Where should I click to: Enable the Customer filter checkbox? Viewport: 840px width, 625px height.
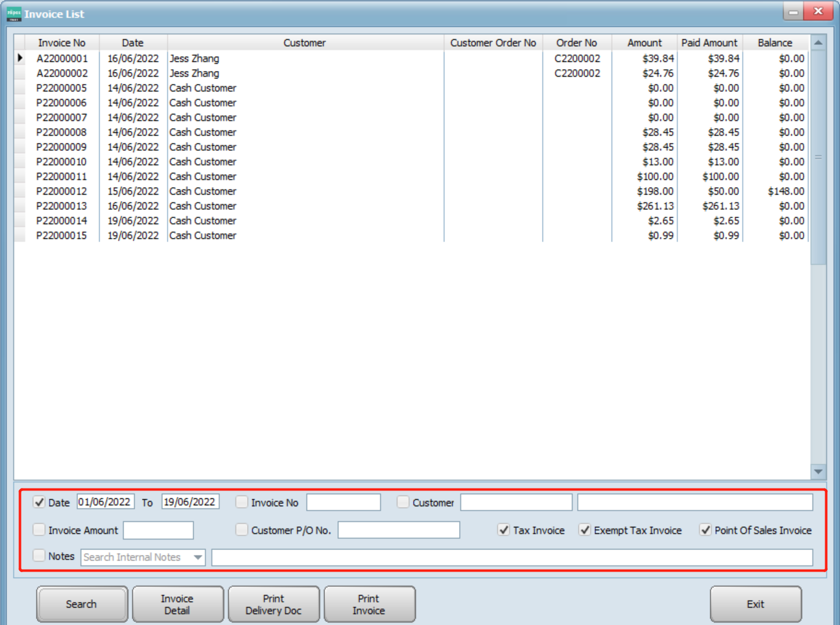click(x=402, y=502)
